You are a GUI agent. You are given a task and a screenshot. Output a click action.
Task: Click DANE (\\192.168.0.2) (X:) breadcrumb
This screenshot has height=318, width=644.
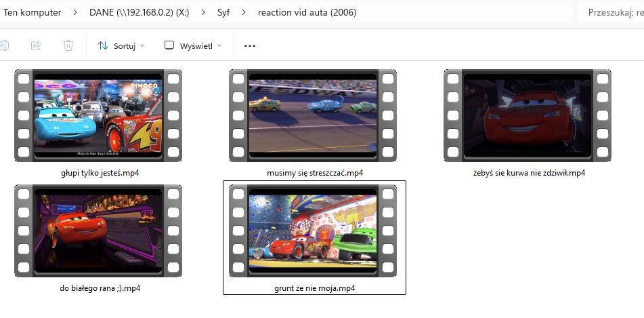click(139, 12)
